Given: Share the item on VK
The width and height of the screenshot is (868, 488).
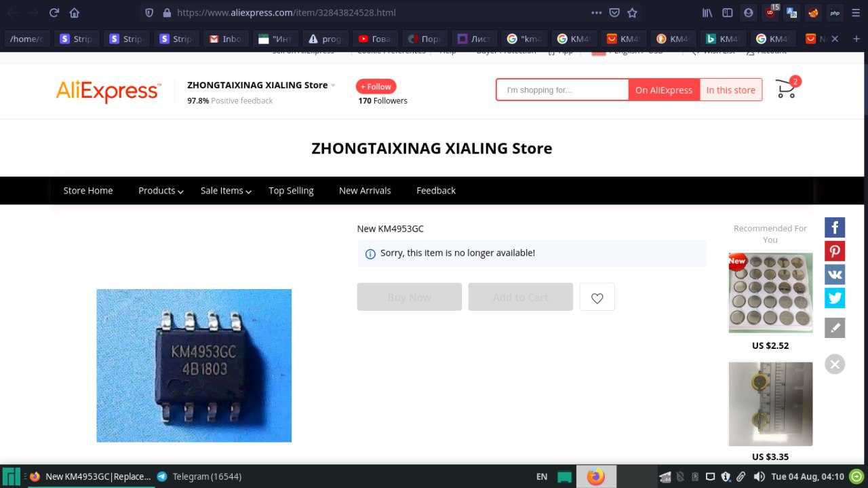Looking at the screenshot, I should tap(835, 274).
